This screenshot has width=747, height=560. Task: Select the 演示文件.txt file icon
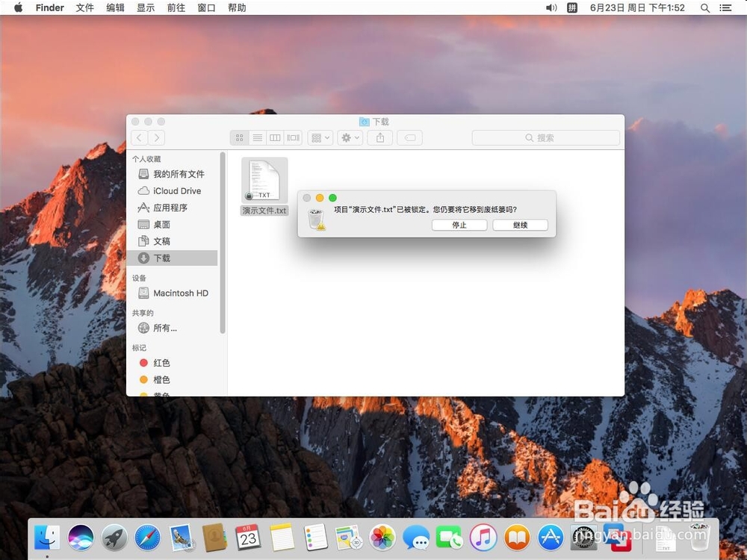pos(264,181)
